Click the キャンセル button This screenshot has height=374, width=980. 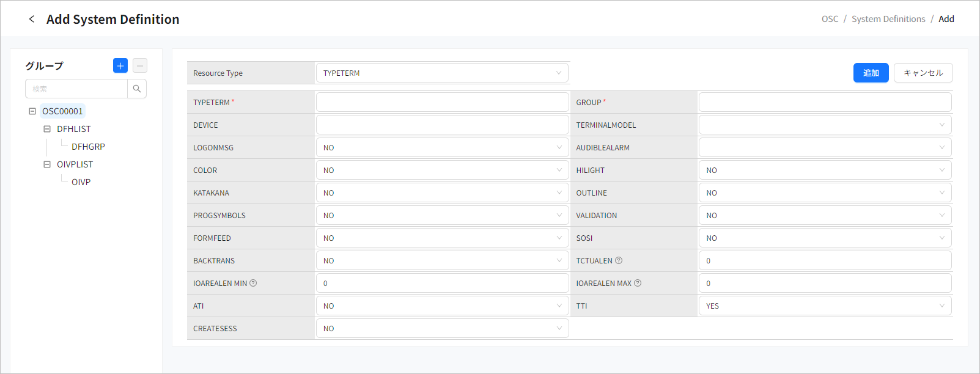click(923, 73)
